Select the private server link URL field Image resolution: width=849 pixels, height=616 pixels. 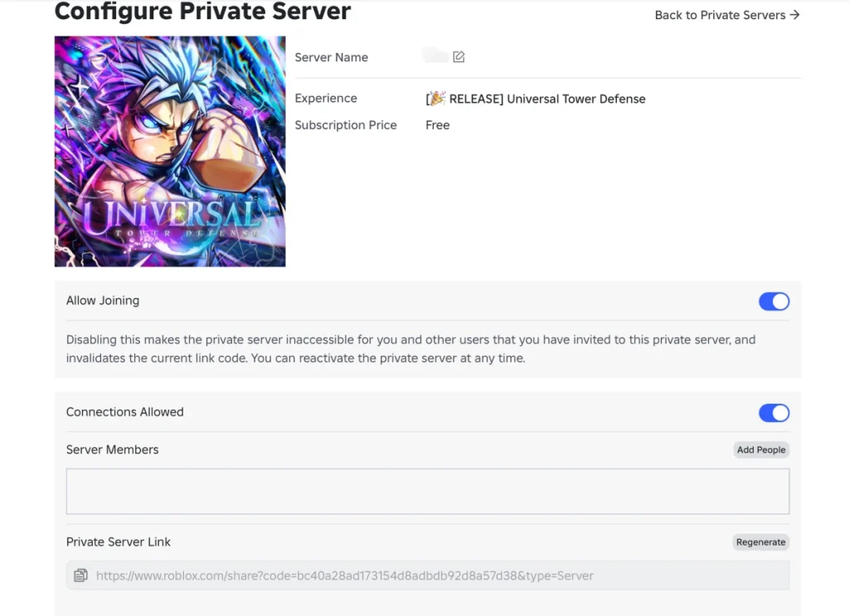point(428,575)
